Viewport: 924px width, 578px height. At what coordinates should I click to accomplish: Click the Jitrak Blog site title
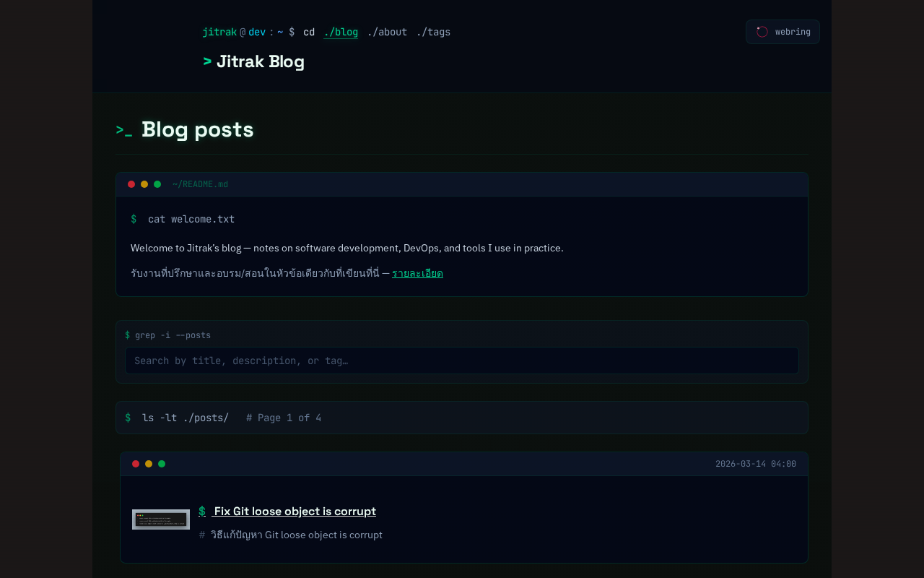[260, 61]
